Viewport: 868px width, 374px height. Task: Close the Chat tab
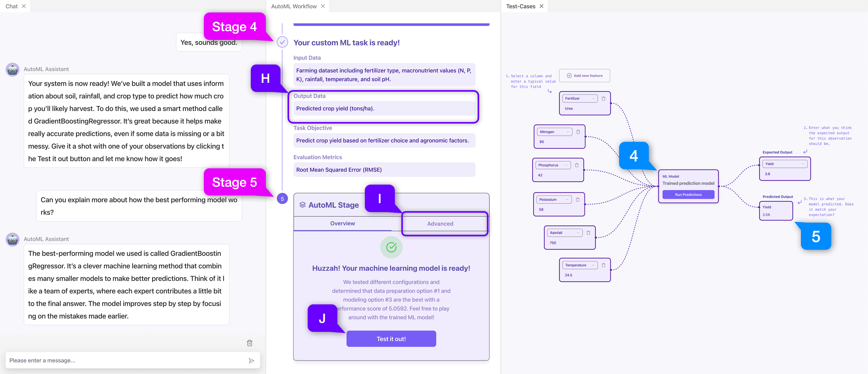[x=24, y=6]
